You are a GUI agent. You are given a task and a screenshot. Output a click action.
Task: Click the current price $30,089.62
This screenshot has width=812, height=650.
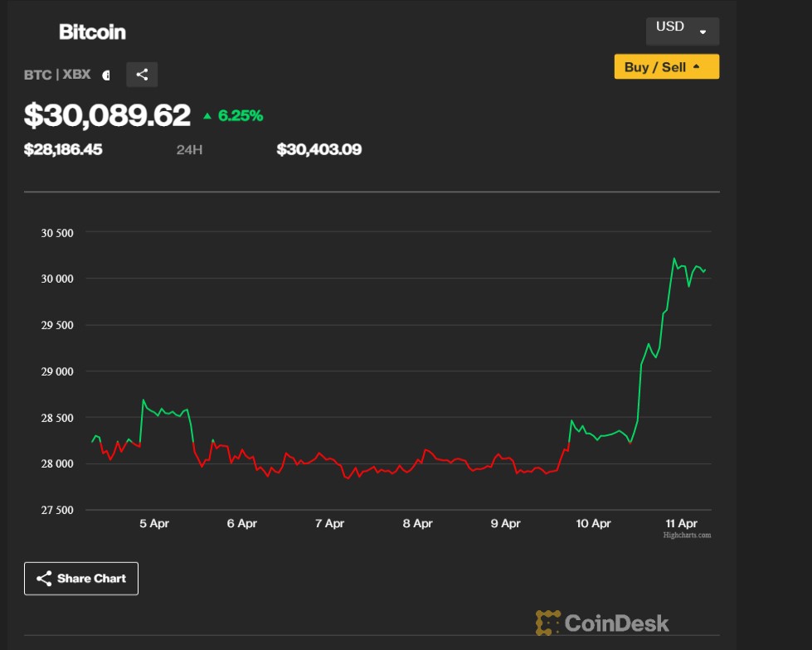click(x=107, y=115)
